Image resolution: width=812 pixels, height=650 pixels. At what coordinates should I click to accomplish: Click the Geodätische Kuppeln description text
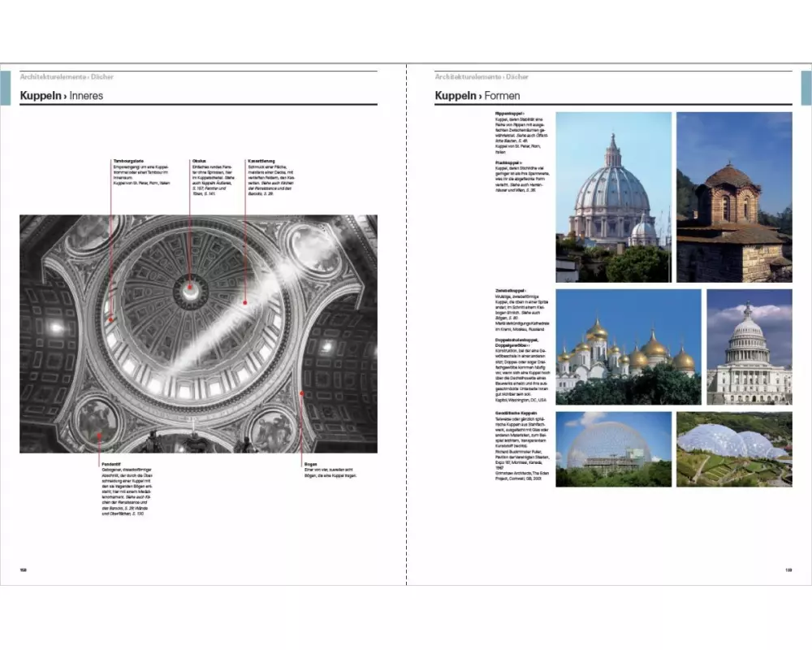(524, 448)
